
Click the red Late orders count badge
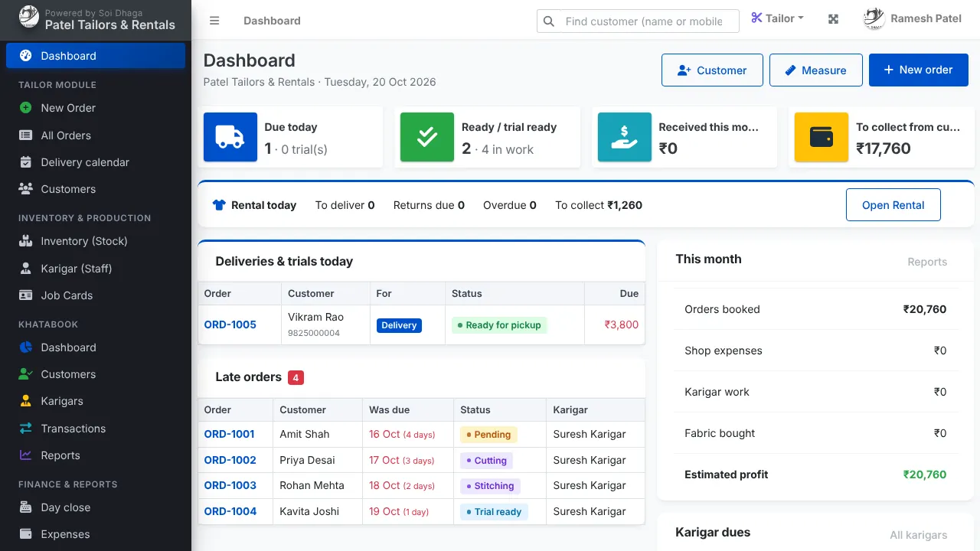(x=296, y=377)
